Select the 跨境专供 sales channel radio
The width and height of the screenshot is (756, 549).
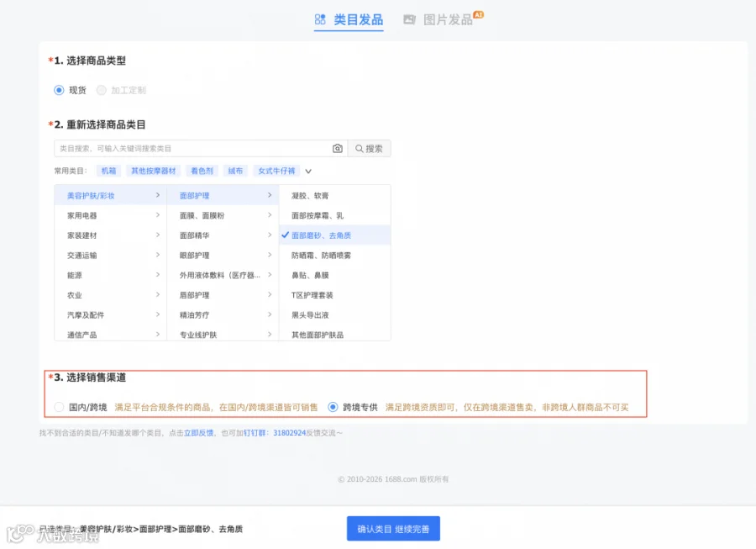tap(333, 407)
